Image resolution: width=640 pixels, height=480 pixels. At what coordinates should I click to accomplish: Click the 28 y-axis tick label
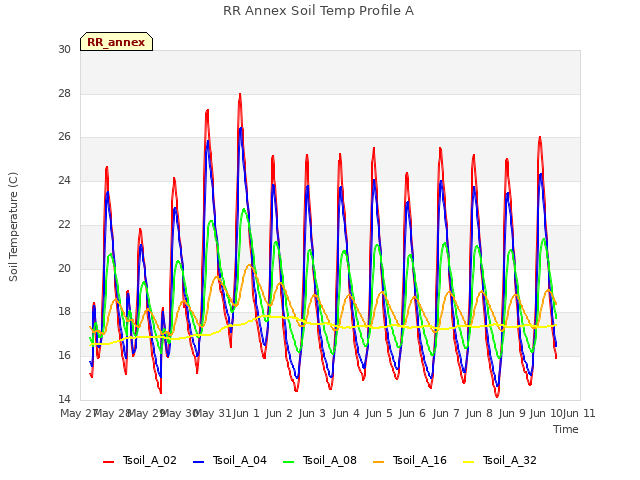(64, 93)
